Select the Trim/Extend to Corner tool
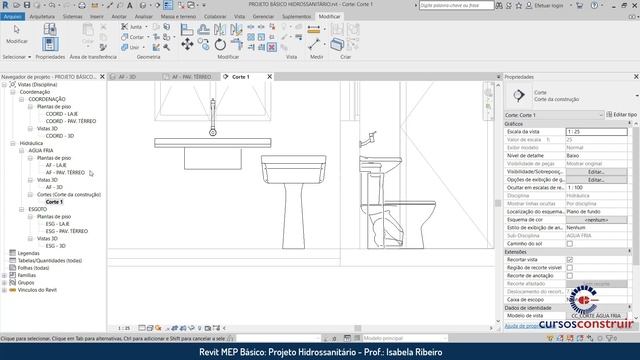The width and height of the screenshot is (640, 360). click(x=236, y=44)
